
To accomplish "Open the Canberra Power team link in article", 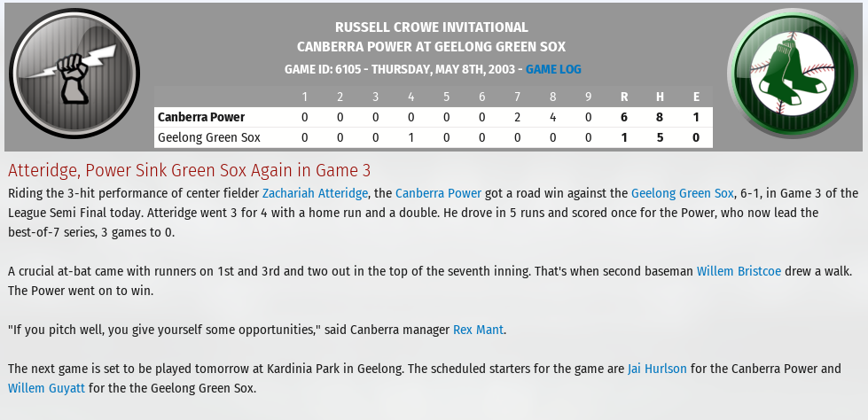I will coord(438,193).
